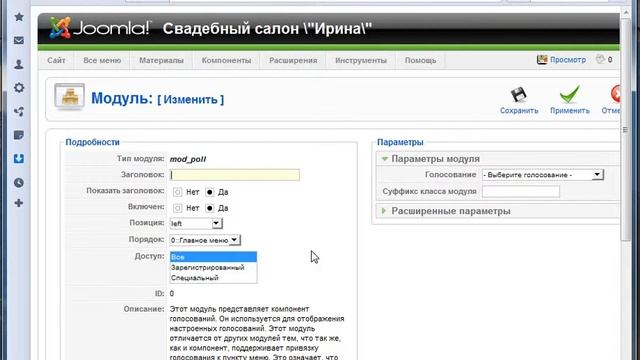Open the settings gear icon in sidebar
Screen dimensions: 640x360
tap(19, 88)
